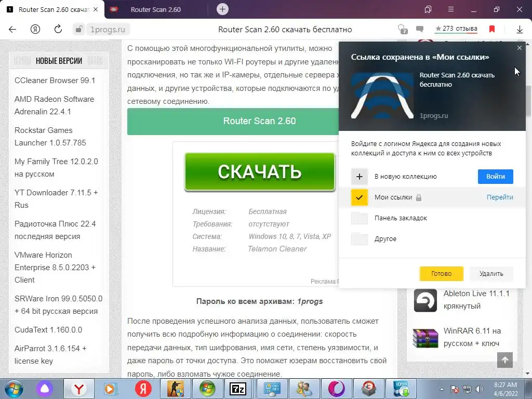Click the Войти login button
532x399 pixels.
[x=495, y=177]
